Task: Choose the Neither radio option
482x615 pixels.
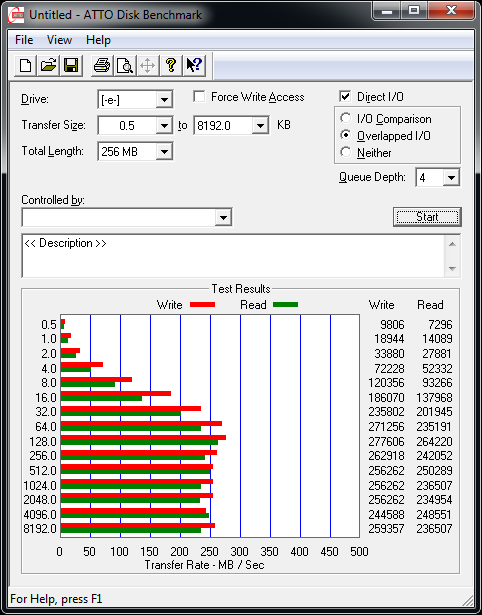Action: point(346,152)
